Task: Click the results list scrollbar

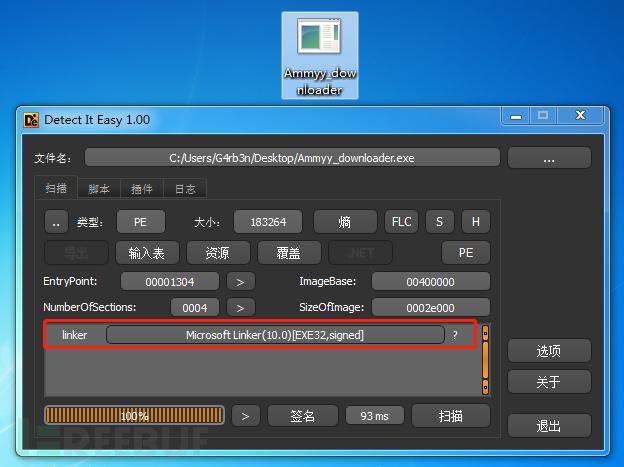Action: 485,360
